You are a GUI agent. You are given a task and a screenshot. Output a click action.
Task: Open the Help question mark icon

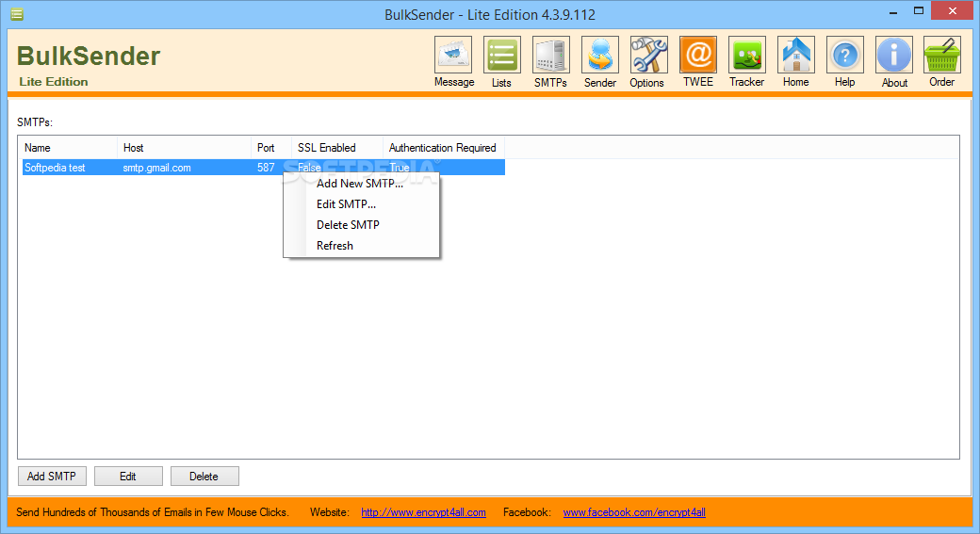[x=845, y=55]
